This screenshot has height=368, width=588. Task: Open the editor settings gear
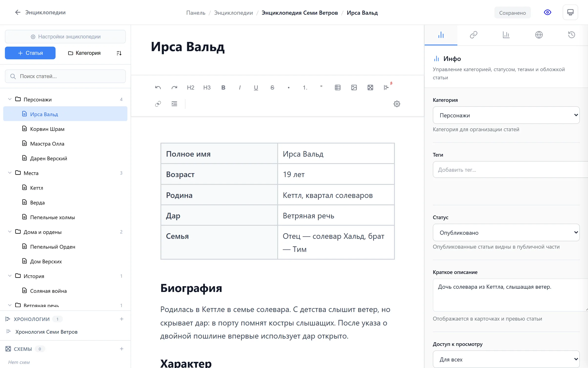pyautogui.click(x=397, y=104)
